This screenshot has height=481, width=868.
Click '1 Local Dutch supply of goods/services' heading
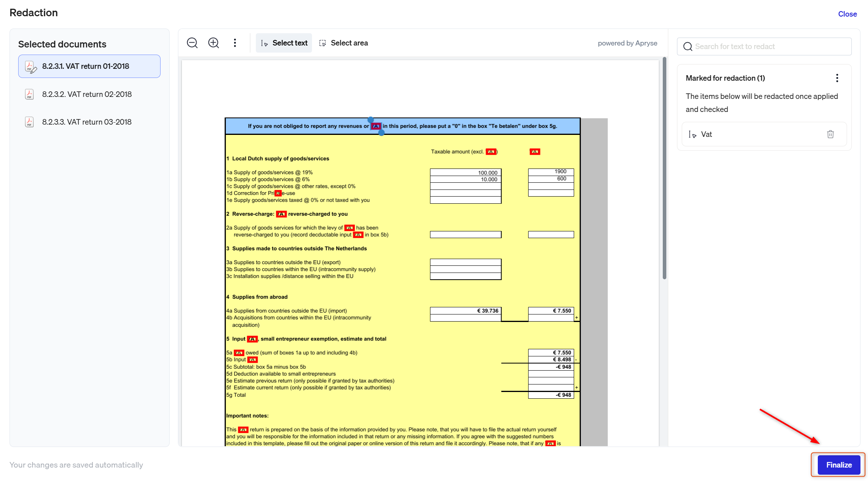coord(278,159)
